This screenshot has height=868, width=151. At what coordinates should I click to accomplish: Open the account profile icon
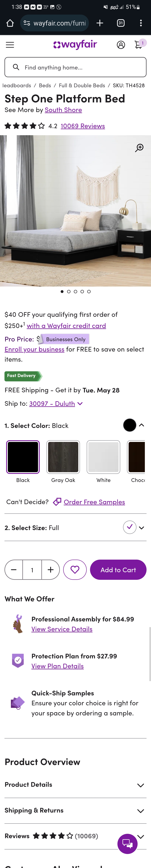pos(121,45)
